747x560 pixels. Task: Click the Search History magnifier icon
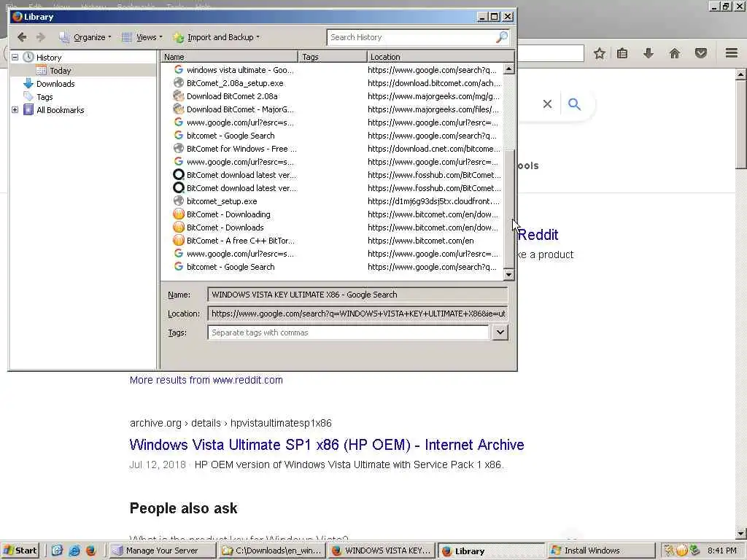click(502, 37)
